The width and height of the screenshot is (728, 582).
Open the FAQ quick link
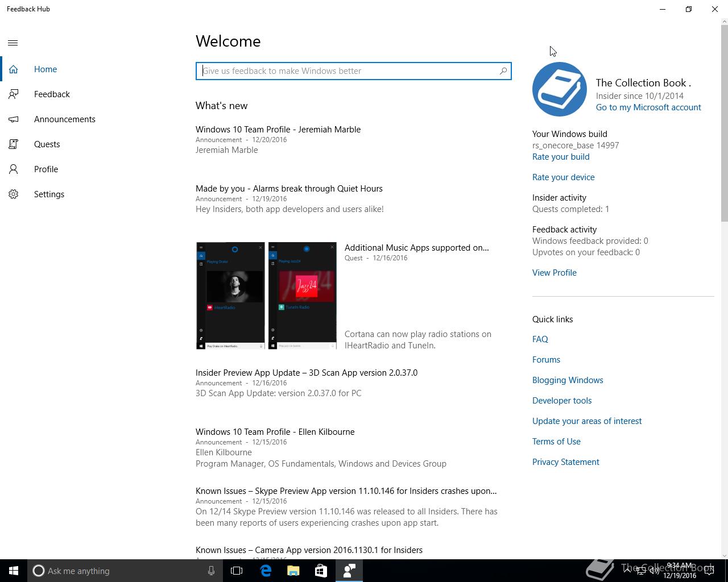click(x=540, y=339)
